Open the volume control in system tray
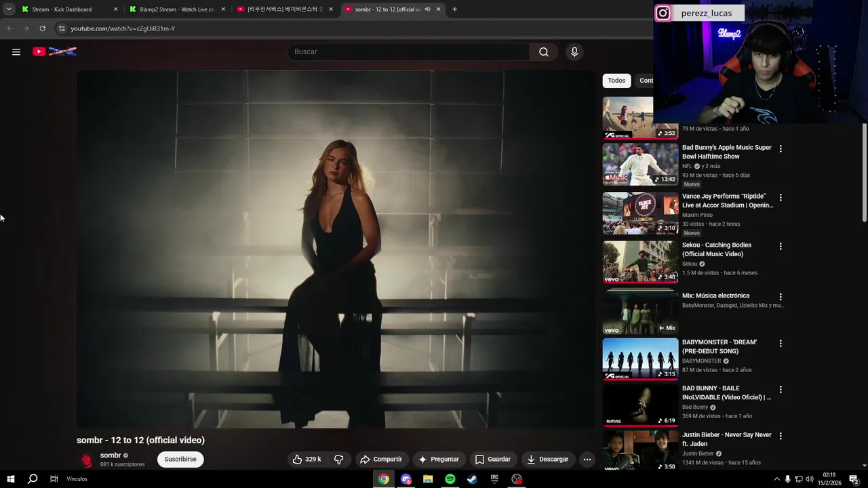868x488 pixels. 809,479
